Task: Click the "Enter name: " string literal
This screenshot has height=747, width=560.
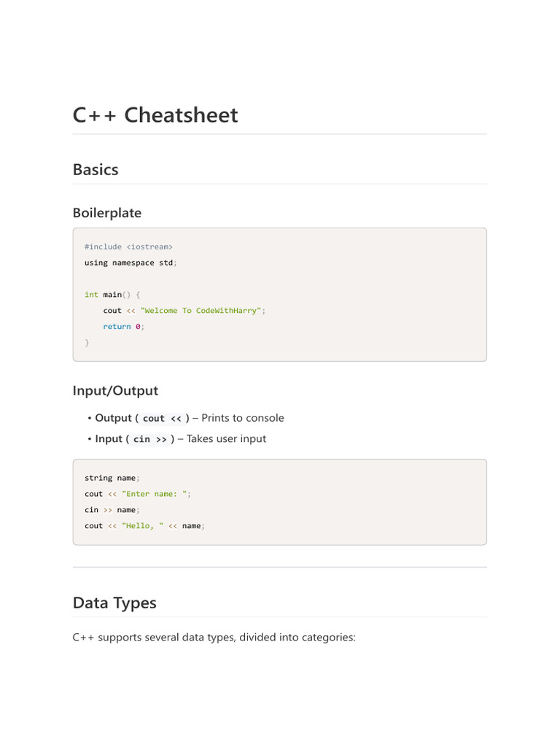Action: pos(155,494)
